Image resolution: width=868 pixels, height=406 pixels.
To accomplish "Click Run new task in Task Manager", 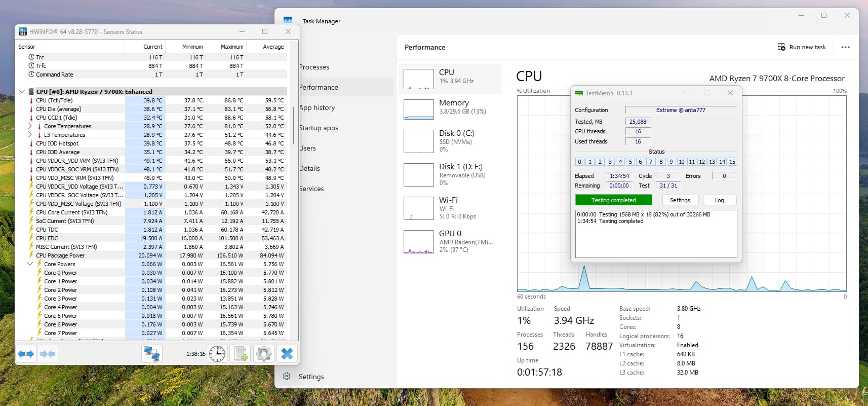I will (802, 47).
